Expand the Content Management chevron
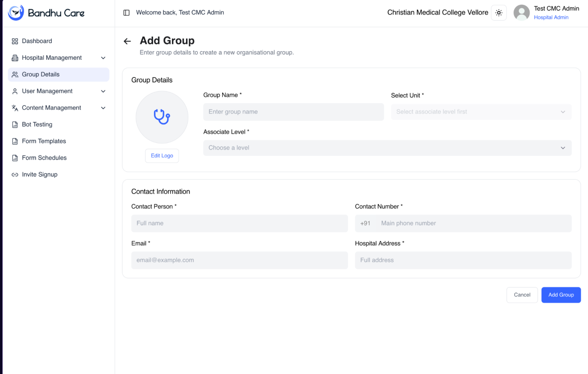Image resolution: width=588 pixels, height=374 pixels. point(103,108)
